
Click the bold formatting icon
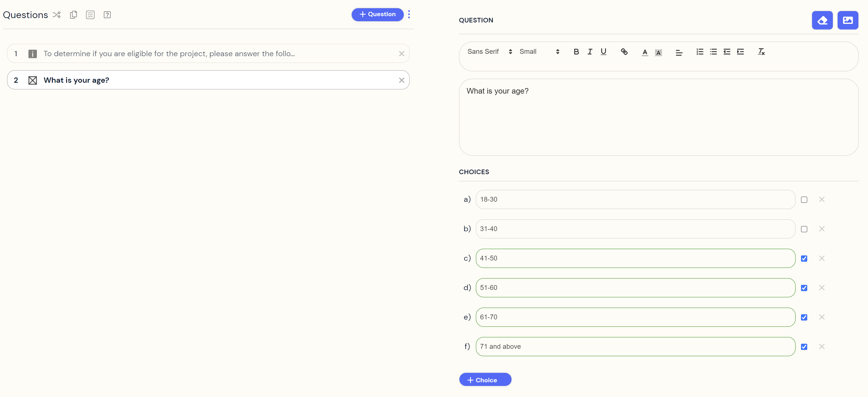tap(576, 51)
